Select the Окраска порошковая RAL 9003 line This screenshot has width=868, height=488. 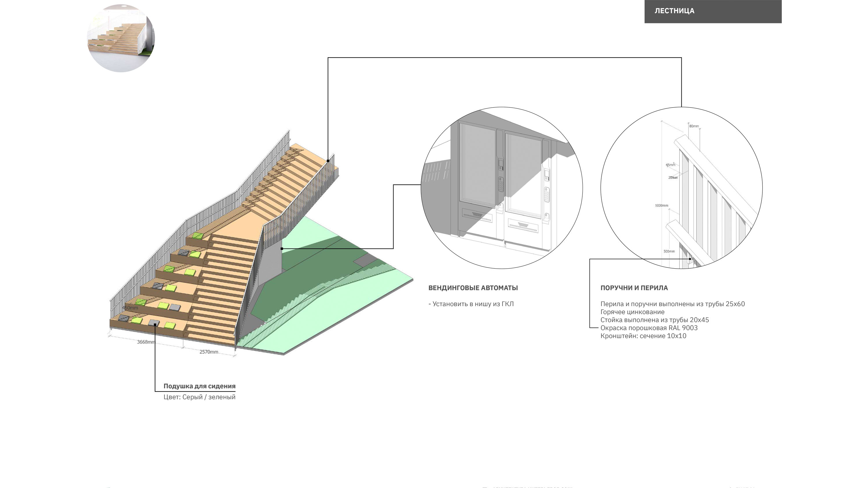tap(649, 328)
